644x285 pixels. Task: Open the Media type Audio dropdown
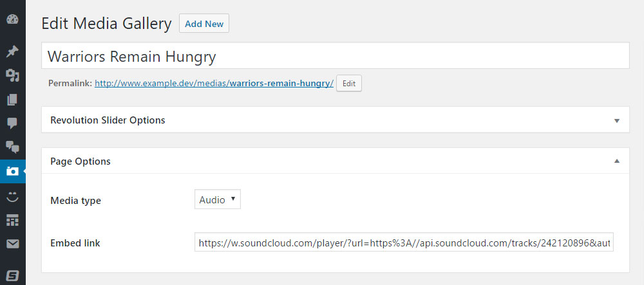click(217, 200)
